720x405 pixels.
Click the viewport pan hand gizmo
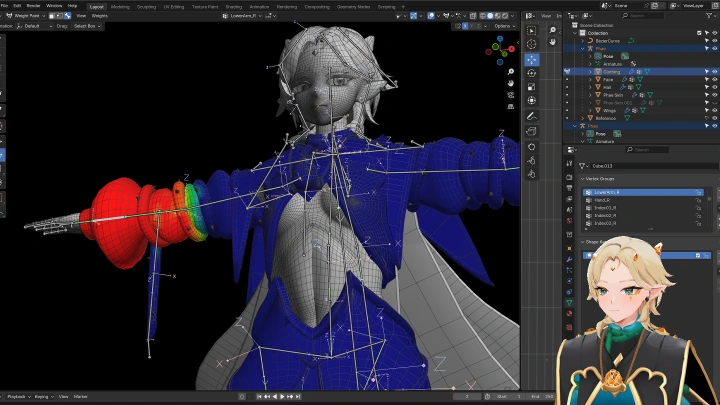(511, 84)
